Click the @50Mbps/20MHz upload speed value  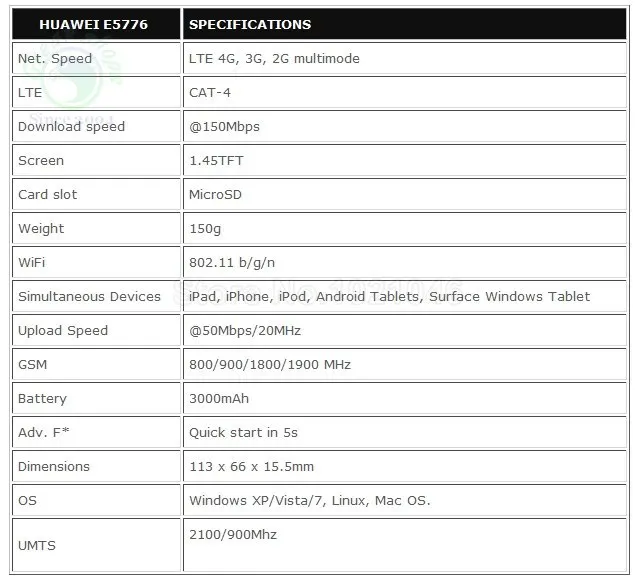(x=245, y=331)
